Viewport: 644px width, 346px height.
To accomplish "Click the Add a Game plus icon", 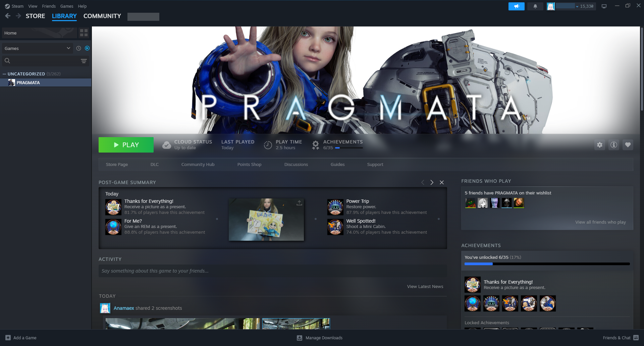I will click(8, 338).
